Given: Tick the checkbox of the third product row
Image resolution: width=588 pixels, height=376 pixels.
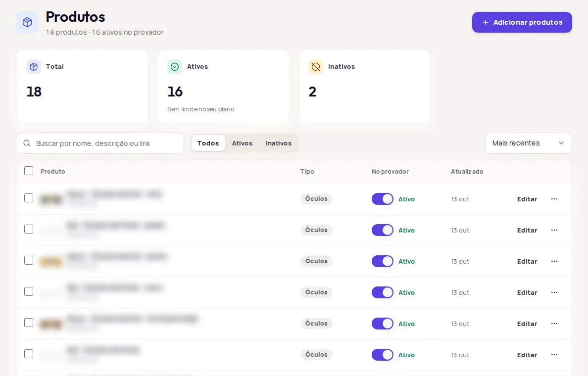Looking at the screenshot, I should (29, 260).
